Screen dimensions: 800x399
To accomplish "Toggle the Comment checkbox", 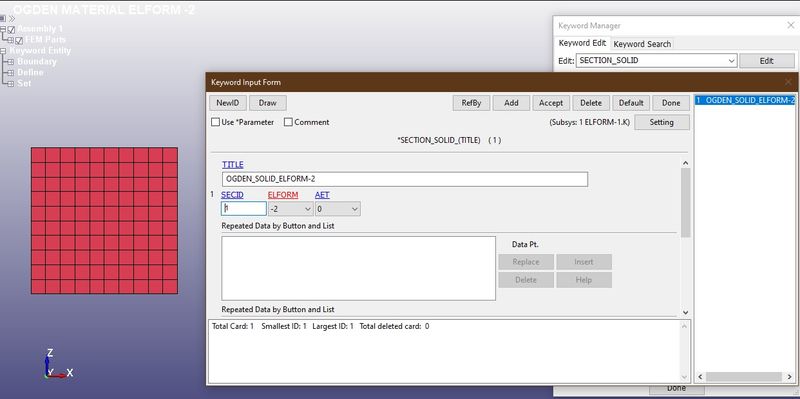I will click(x=288, y=122).
